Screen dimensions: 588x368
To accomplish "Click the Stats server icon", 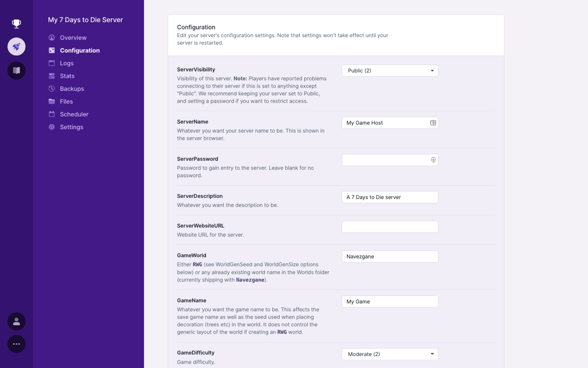I will [x=52, y=76].
